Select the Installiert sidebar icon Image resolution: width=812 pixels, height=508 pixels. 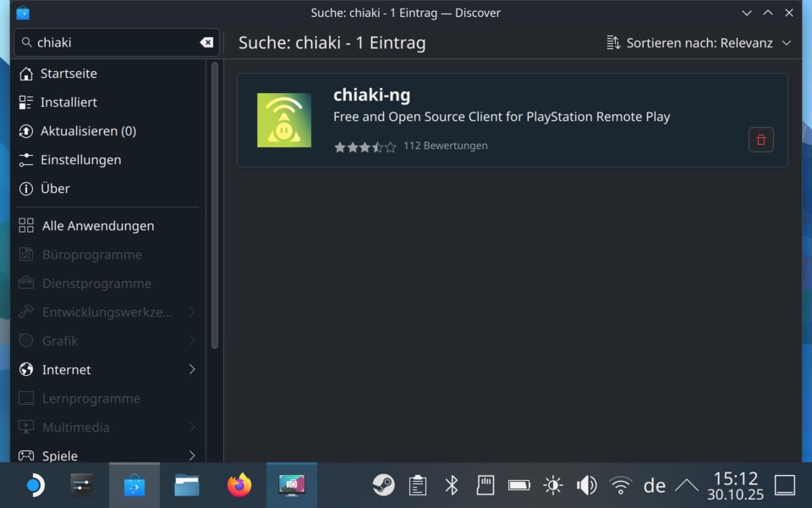point(25,102)
